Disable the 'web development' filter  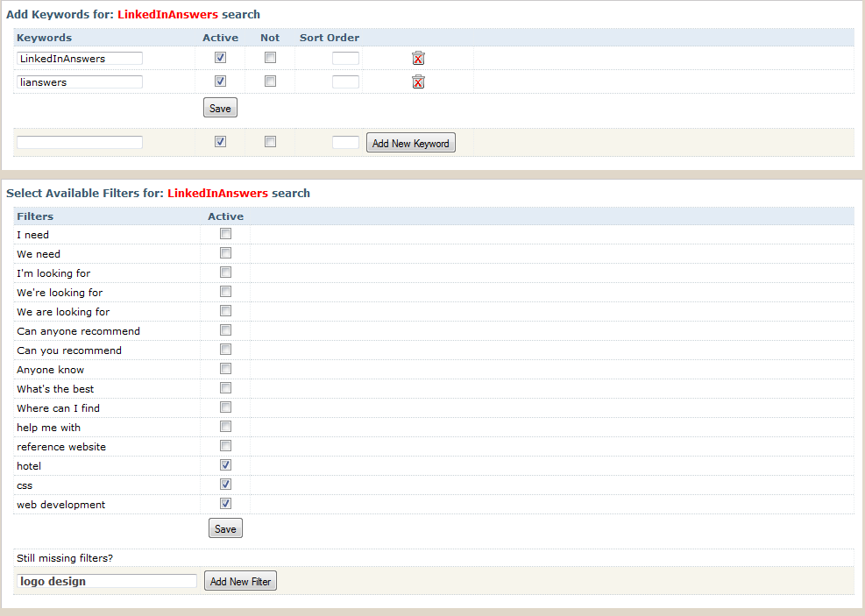coord(225,504)
